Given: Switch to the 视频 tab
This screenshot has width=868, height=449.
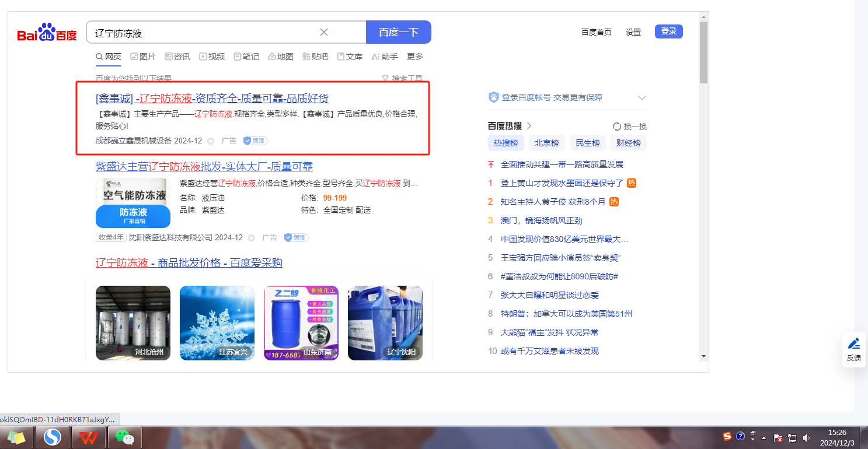Looking at the screenshot, I should coord(212,57).
